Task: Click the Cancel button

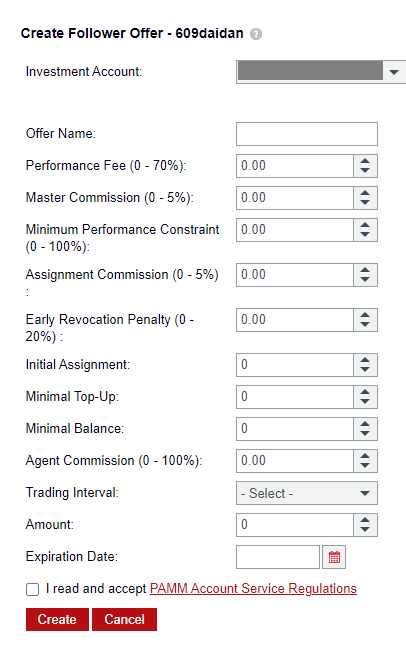Action: pyautogui.click(x=125, y=619)
